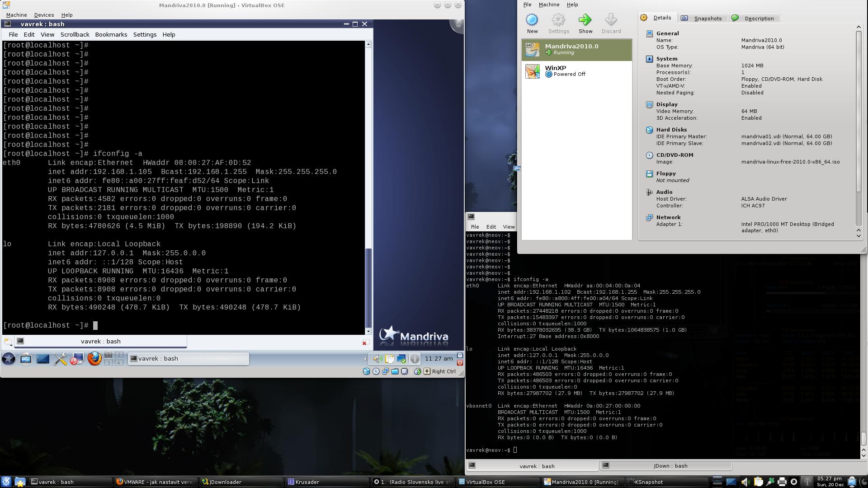The image size is (868, 488).
Task: Click VM status bar hard disk indicator
Action: point(366,371)
